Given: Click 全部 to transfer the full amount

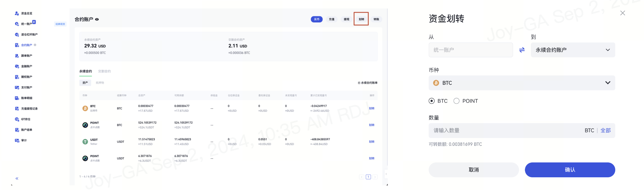Looking at the screenshot, I should pos(605,130).
